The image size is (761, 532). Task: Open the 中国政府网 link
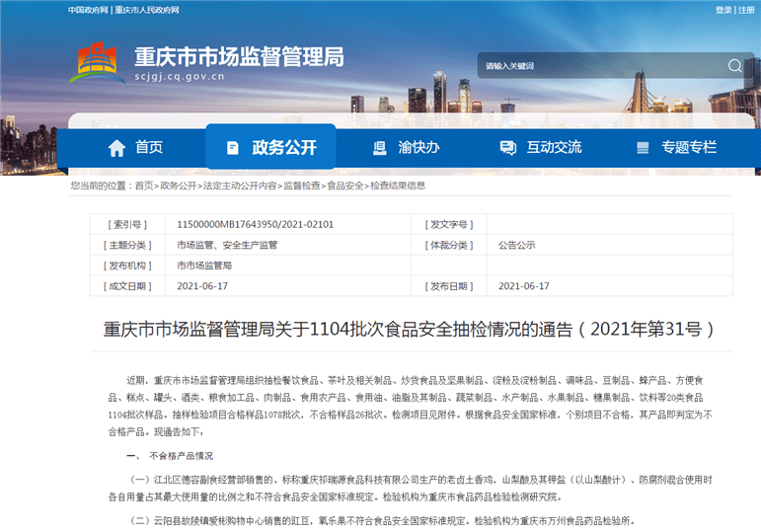[88, 10]
